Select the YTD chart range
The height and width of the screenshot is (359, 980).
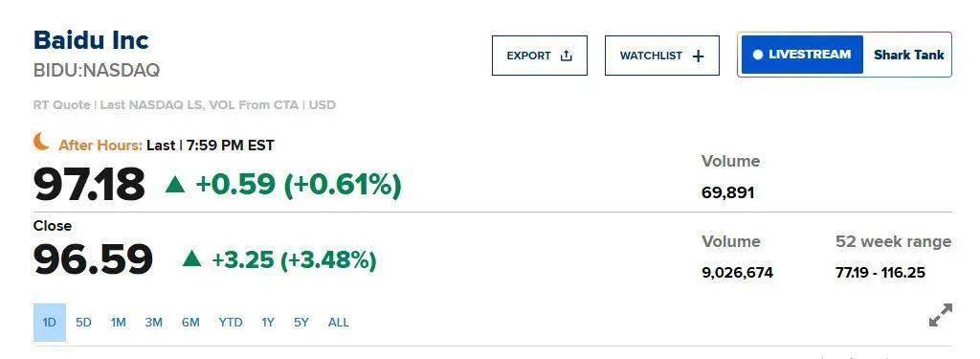click(231, 323)
